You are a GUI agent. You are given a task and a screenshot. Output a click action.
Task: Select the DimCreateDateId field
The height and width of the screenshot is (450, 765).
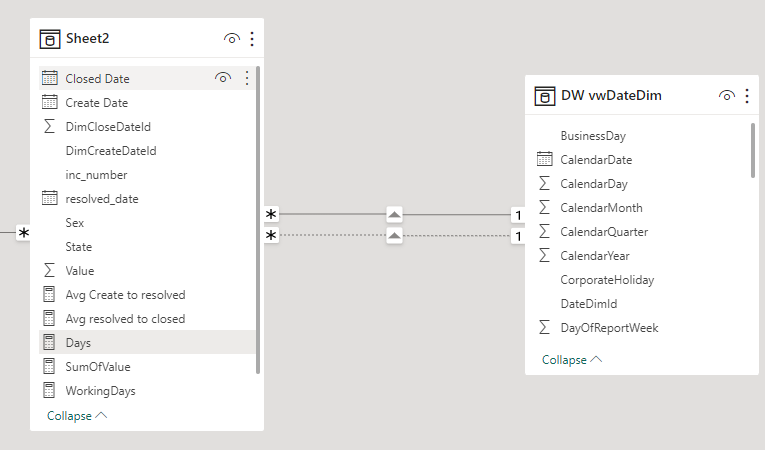[111, 151]
